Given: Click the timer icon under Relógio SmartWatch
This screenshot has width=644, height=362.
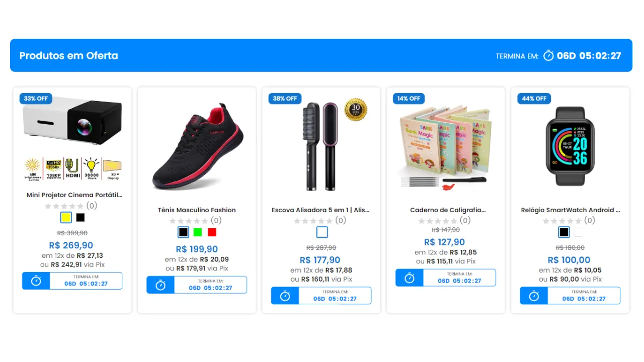Looking at the screenshot, I should [x=534, y=296].
